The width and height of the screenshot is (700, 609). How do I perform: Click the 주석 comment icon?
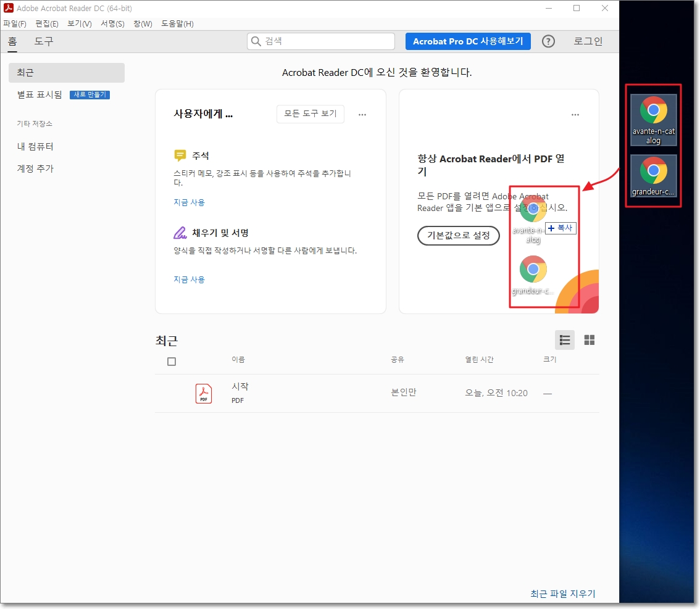point(180,155)
